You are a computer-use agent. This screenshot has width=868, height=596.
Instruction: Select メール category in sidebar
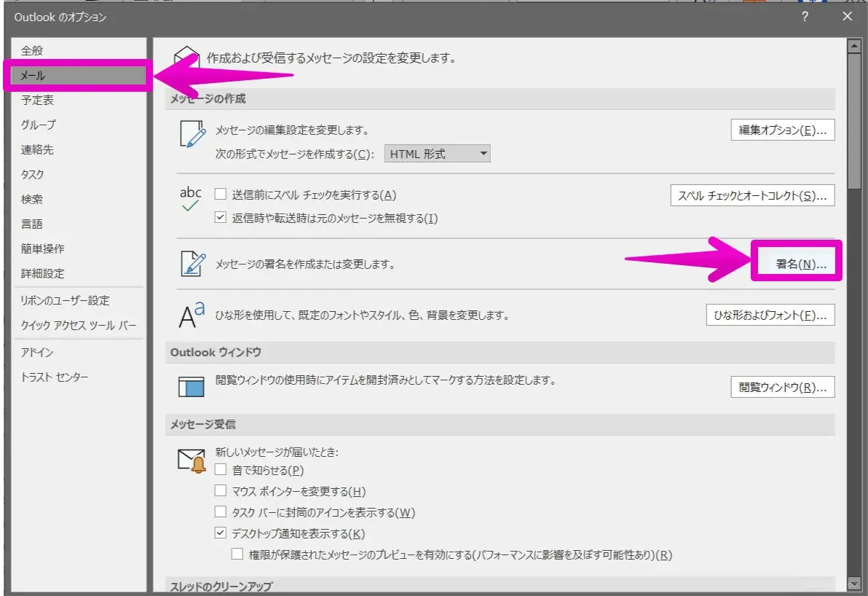(78, 75)
